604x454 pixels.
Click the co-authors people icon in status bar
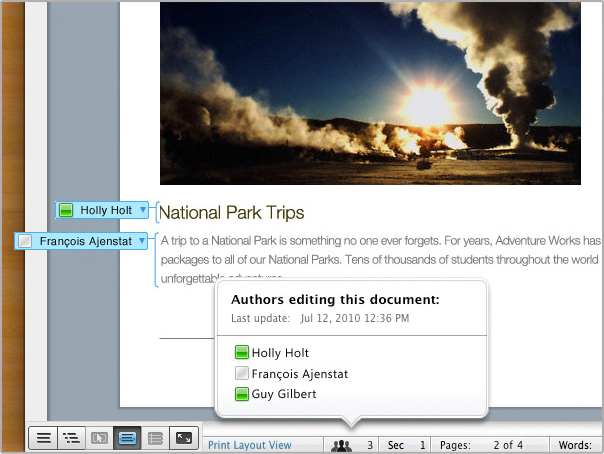click(341, 446)
